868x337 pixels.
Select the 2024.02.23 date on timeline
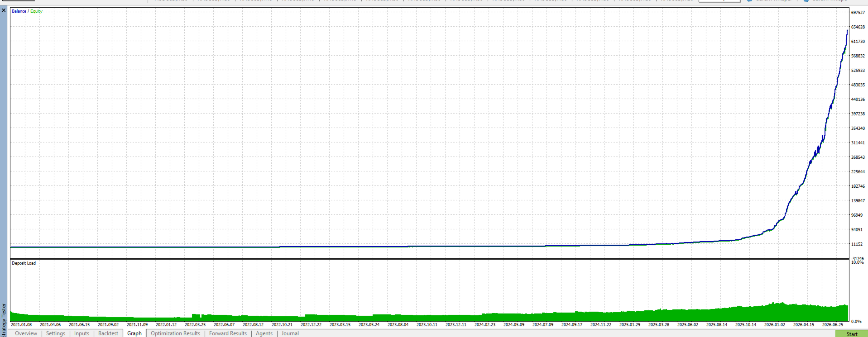[485, 325]
